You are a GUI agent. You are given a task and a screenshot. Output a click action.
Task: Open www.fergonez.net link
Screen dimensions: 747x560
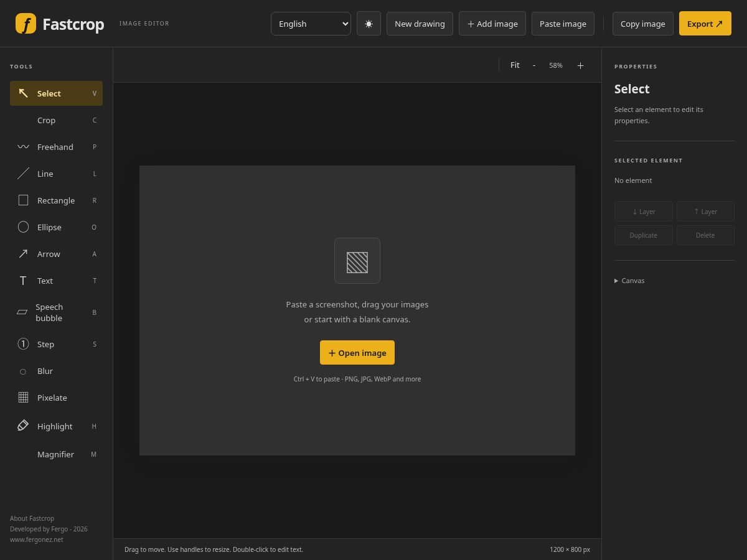[x=37, y=539]
